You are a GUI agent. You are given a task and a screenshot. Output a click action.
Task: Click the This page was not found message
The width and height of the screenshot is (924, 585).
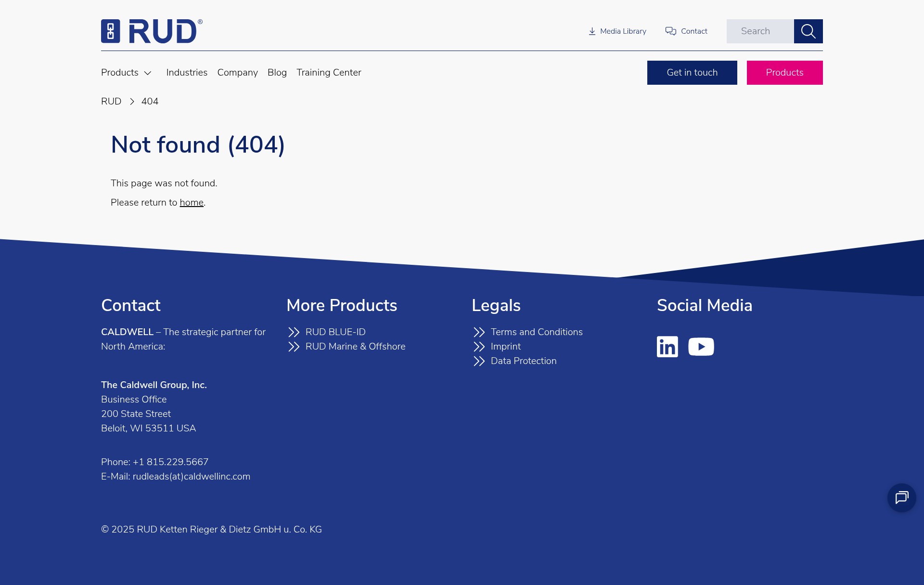164,183
